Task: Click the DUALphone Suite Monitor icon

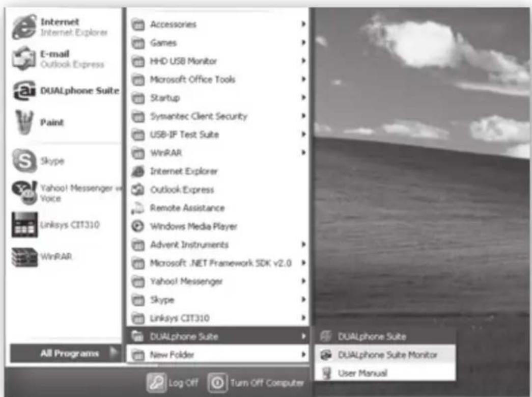Action: [326, 355]
